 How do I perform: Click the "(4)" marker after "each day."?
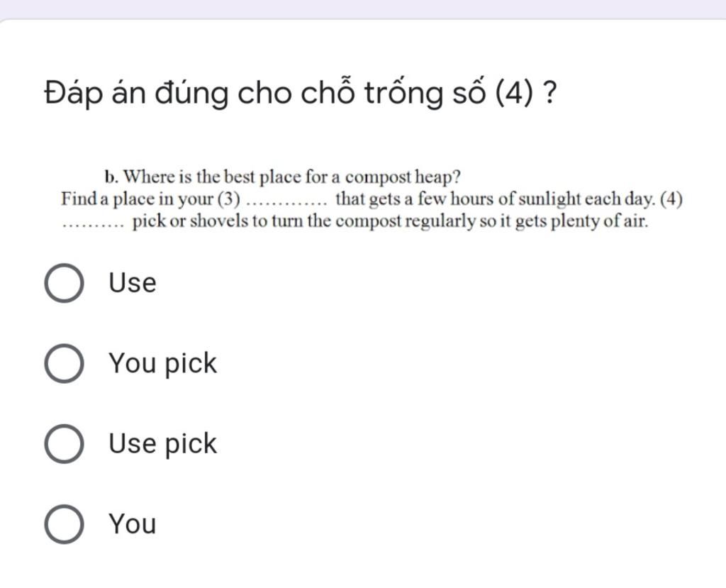coord(671,199)
